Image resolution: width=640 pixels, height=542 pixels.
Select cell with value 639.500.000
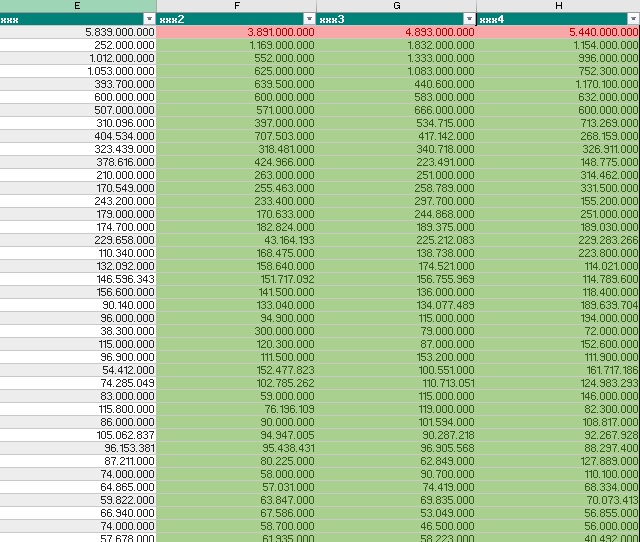(236, 84)
